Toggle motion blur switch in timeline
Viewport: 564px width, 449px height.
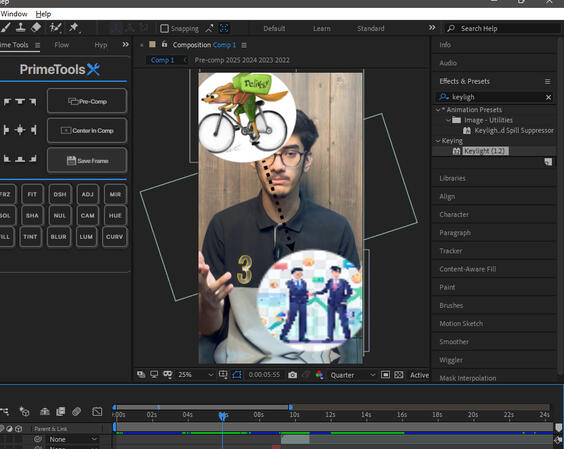76,411
